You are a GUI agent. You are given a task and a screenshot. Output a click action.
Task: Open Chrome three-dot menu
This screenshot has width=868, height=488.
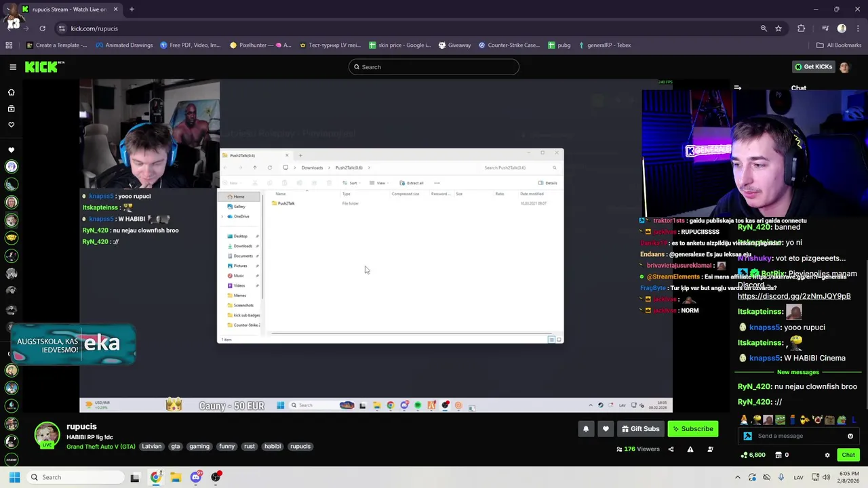point(857,28)
